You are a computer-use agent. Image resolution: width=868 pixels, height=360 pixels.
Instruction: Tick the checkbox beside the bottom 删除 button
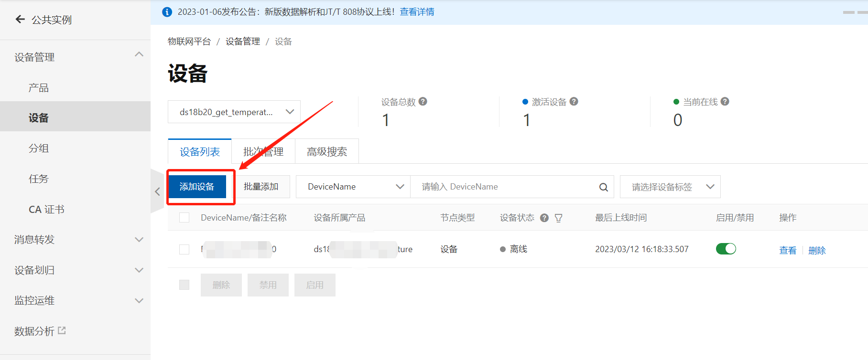(x=184, y=285)
